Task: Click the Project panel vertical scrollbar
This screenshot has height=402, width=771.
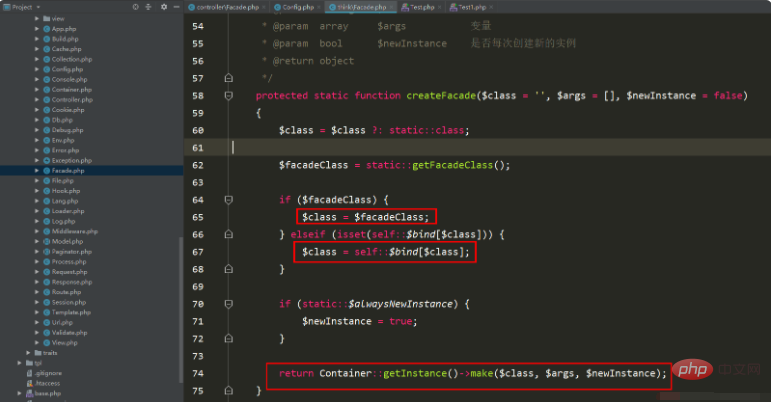Action: tap(181, 310)
